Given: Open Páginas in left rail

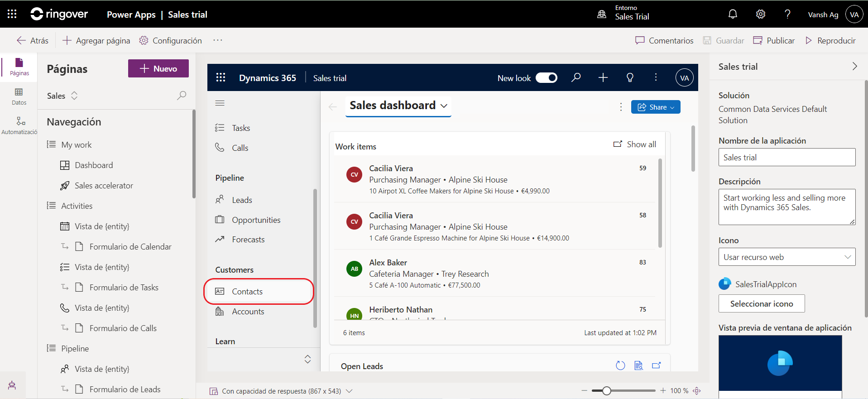Looking at the screenshot, I should tap(19, 67).
